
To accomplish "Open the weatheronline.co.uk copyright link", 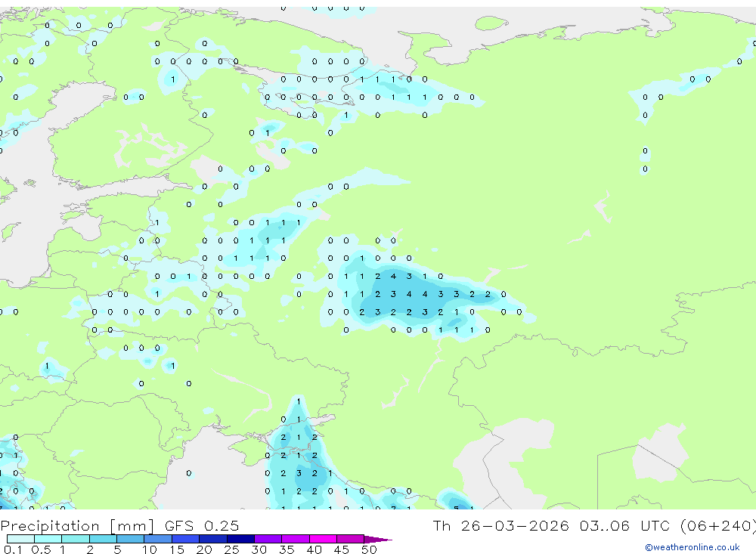I will (x=692, y=547).
